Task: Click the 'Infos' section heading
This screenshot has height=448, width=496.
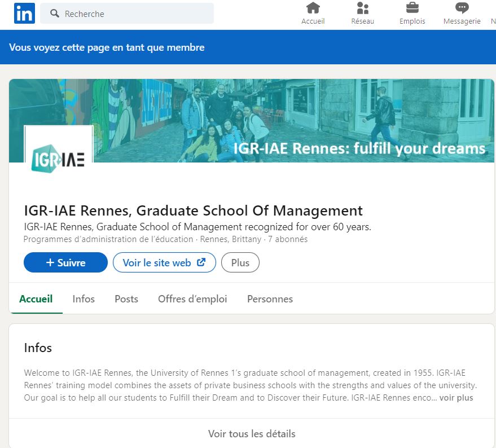Action: click(x=38, y=348)
